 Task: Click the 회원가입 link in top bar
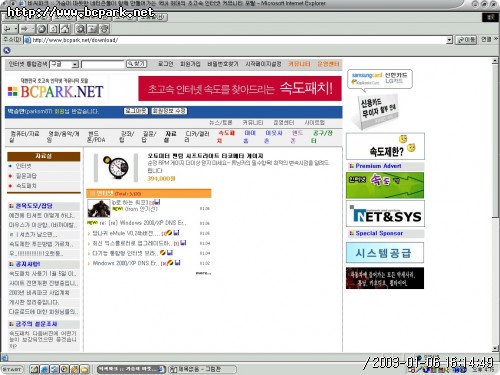(x=190, y=64)
